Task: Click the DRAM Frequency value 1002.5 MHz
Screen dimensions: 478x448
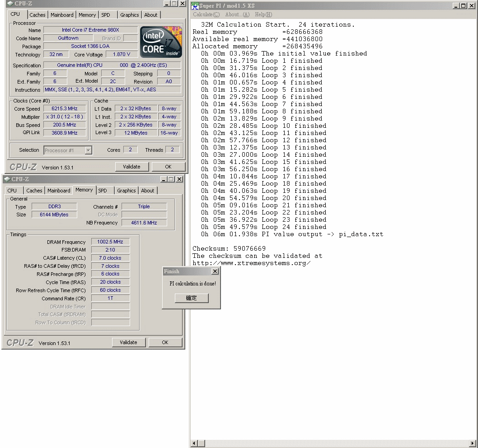Action: pyautogui.click(x=110, y=242)
